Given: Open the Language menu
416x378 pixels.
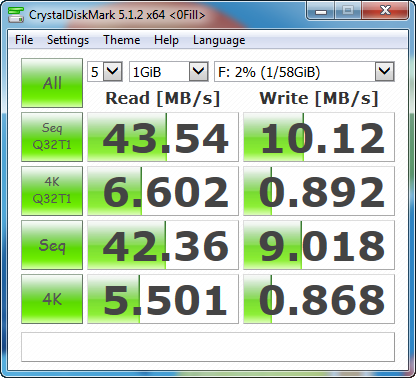Looking at the screenshot, I should tap(219, 40).
